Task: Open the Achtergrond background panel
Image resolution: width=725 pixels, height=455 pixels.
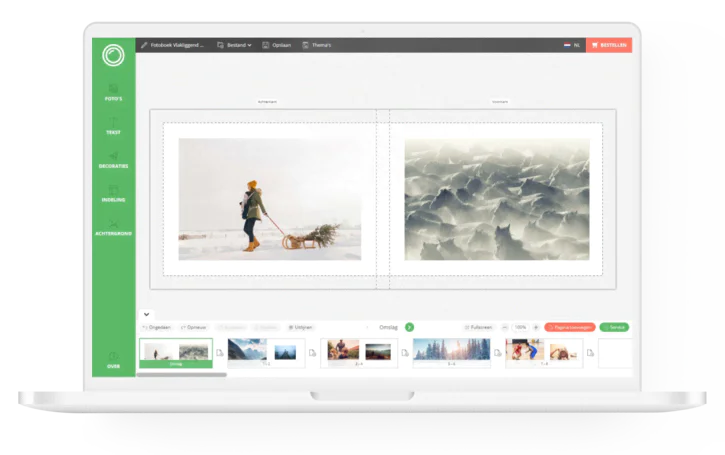Action: pos(113,227)
